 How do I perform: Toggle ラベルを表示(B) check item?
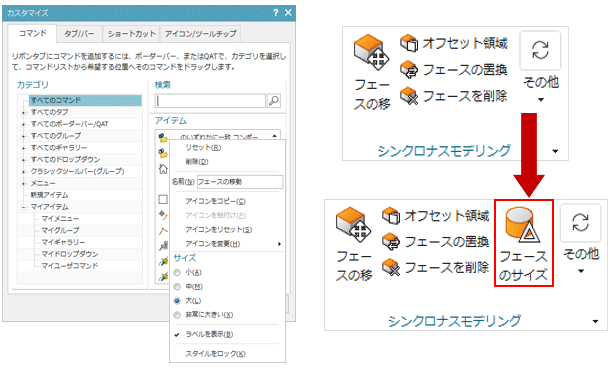[x=209, y=334]
